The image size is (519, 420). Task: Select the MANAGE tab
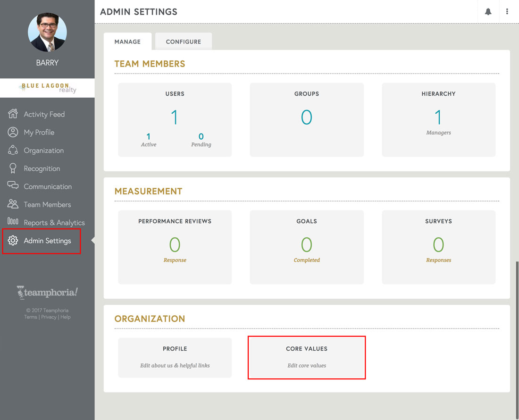tap(127, 42)
